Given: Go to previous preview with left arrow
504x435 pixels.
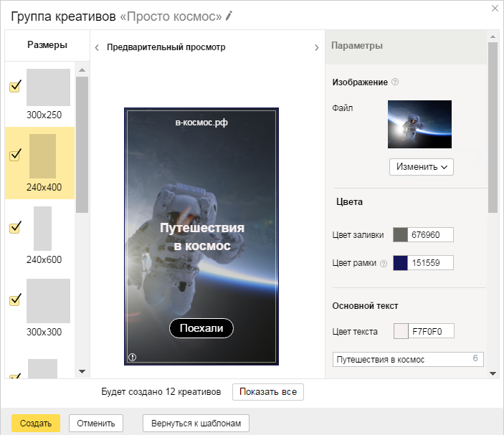Looking at the screenshot, I should coord(97,47).
